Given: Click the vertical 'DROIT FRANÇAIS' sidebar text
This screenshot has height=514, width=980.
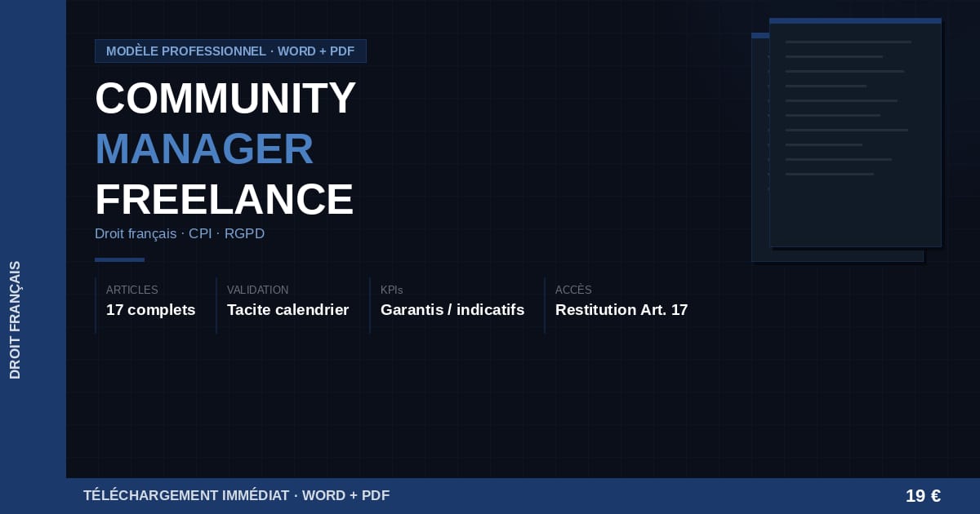Looking at the screenshot, I should point(16,320).
